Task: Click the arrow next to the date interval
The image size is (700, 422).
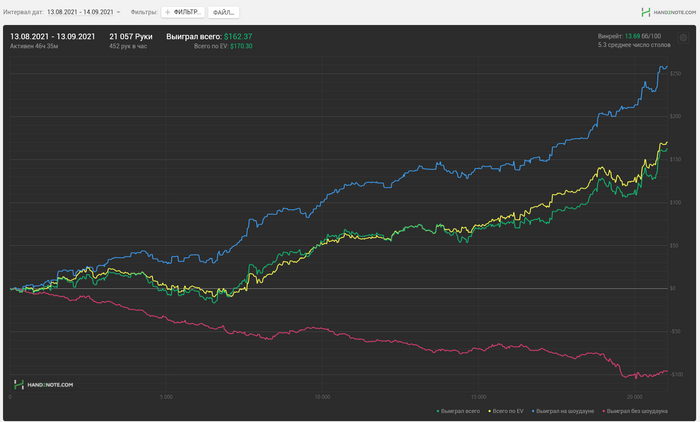Action: coord(119,12)
